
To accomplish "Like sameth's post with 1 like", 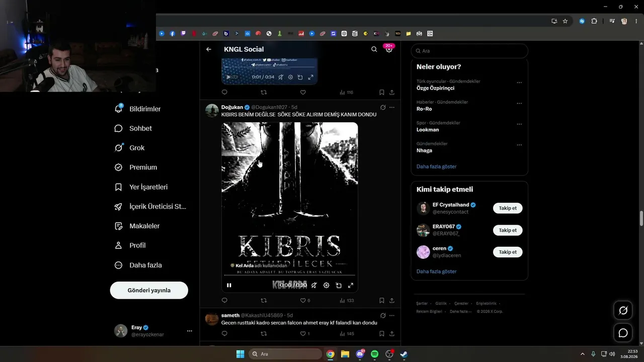I will tap(305, 333).
